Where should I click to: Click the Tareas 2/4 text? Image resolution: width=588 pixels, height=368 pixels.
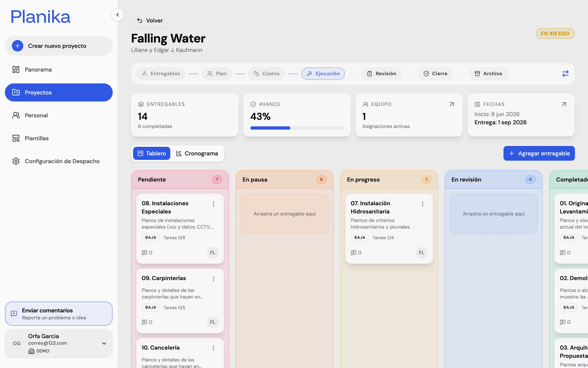pyautogui.click(x=383, y=238)
